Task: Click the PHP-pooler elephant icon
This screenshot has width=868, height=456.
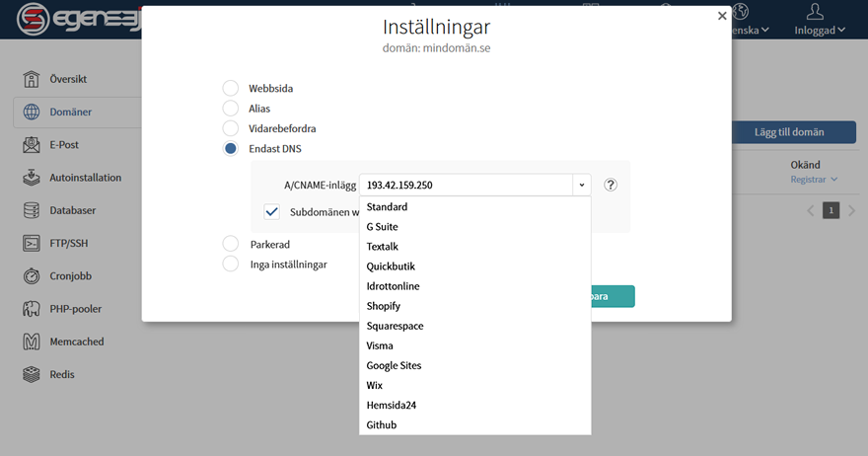Action: tap(31, 309)
